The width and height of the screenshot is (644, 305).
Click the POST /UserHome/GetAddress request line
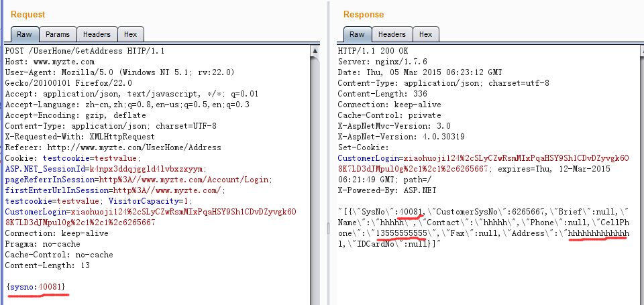coord(85,51)
